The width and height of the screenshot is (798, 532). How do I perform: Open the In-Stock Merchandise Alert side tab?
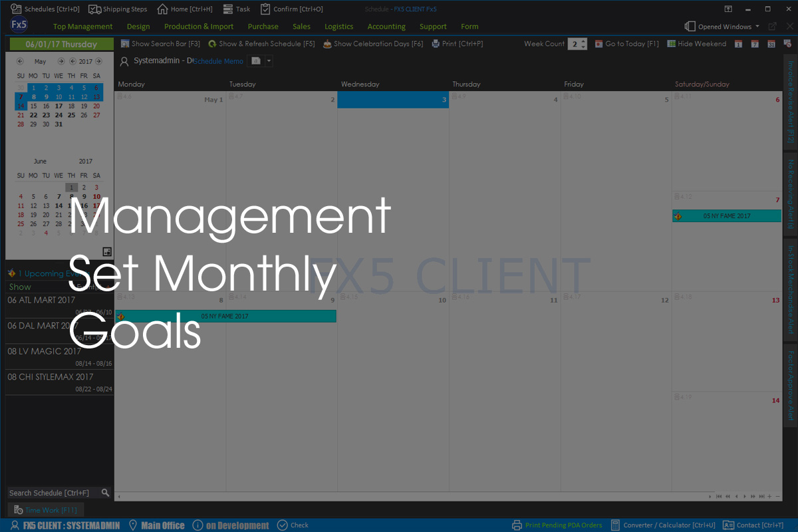coord(791,290)
